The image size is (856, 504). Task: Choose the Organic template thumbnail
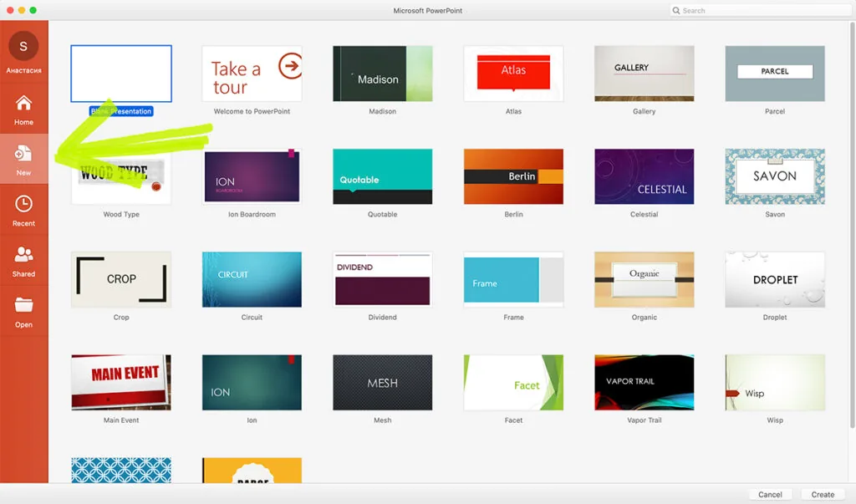[x=645, y=279]
